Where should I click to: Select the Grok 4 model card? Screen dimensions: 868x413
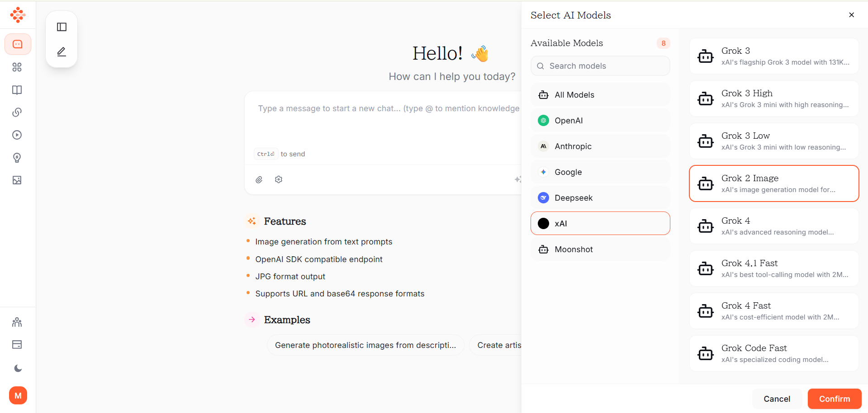coord(774,226)
